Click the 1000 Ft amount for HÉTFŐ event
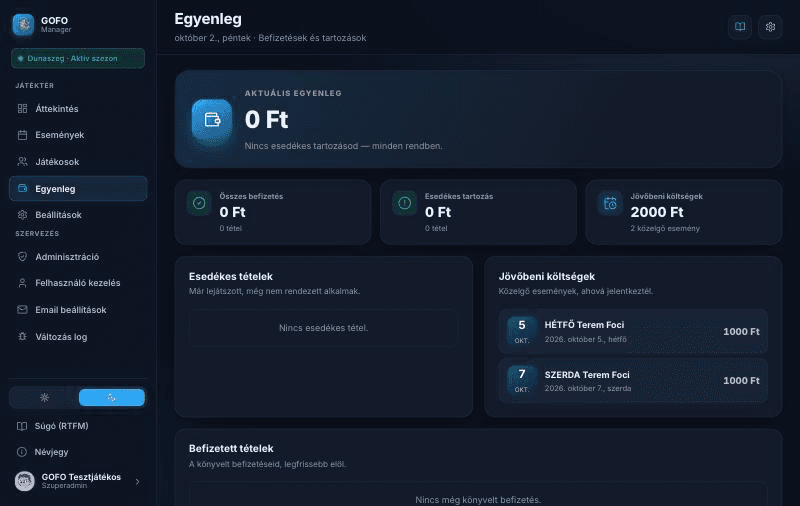 tap(741, 332)
